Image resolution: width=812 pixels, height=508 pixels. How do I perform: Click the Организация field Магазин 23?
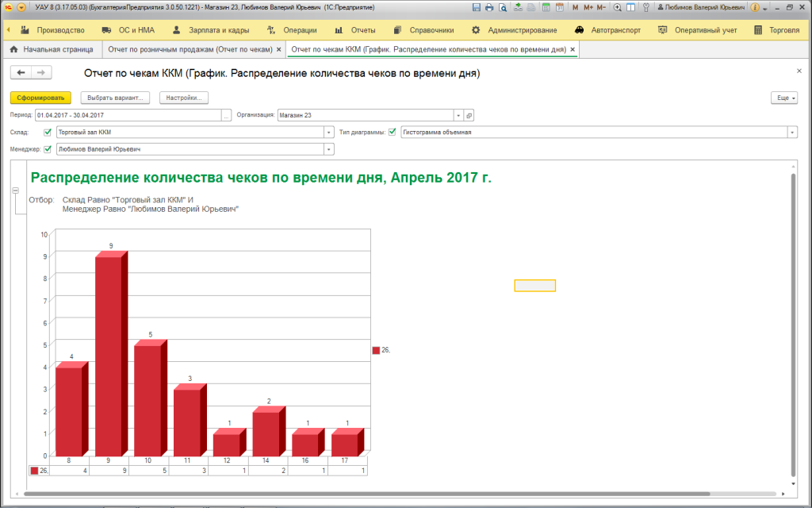tap(366, 115)
